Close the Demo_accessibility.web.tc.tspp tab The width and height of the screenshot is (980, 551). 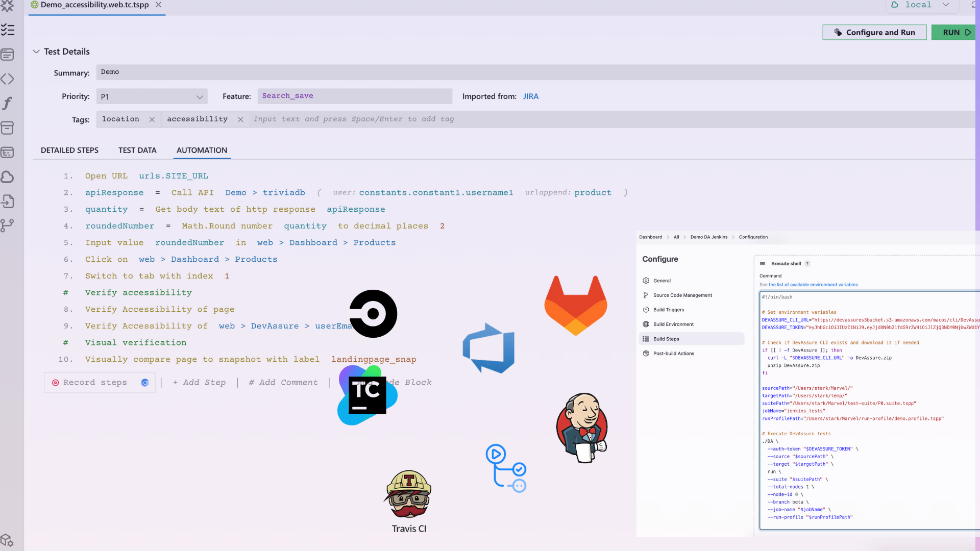158,5
